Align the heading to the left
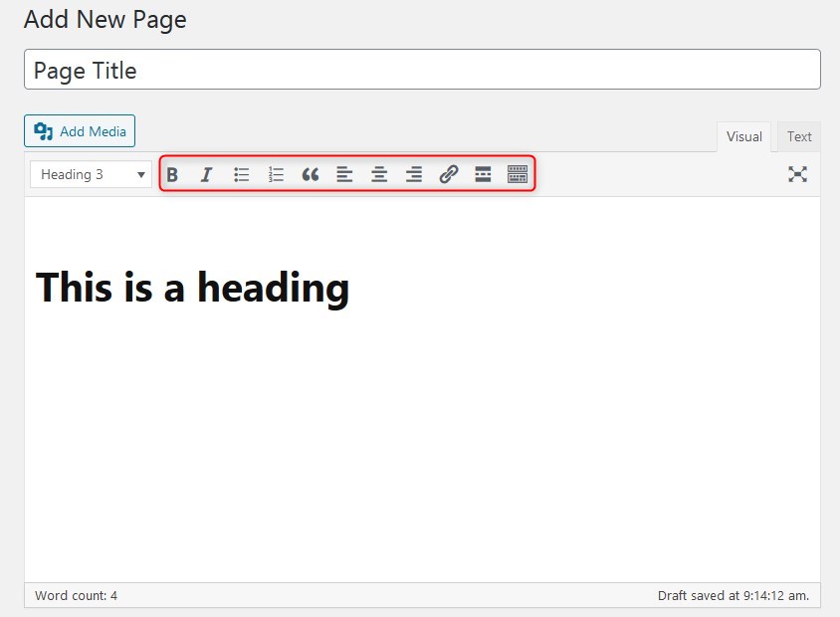The height and width of the screenshot is (617, 840). click(344, 174)
